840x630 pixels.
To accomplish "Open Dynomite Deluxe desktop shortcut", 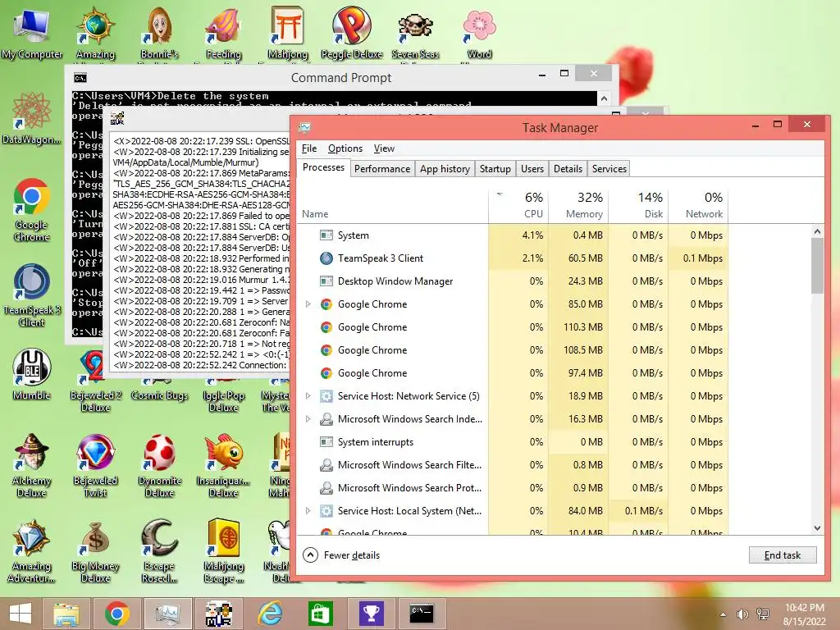I will tap(159, 466).
